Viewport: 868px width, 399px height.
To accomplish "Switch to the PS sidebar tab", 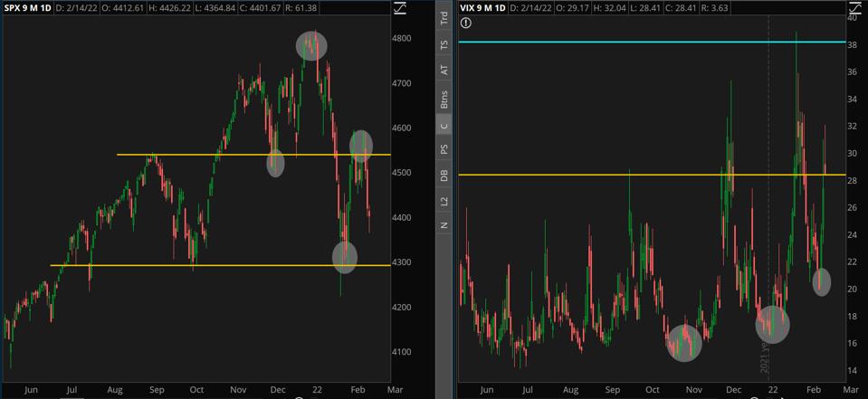I will tap(444, 148).
